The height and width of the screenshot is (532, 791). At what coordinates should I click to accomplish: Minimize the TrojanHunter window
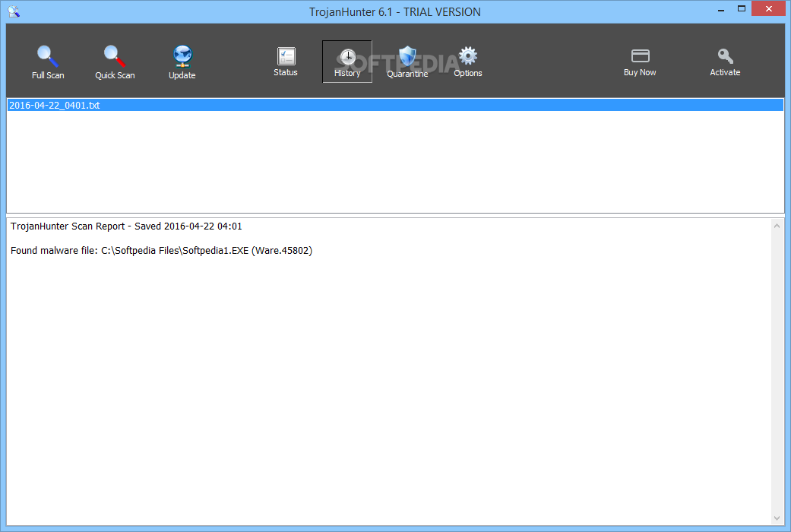[721, 9]
